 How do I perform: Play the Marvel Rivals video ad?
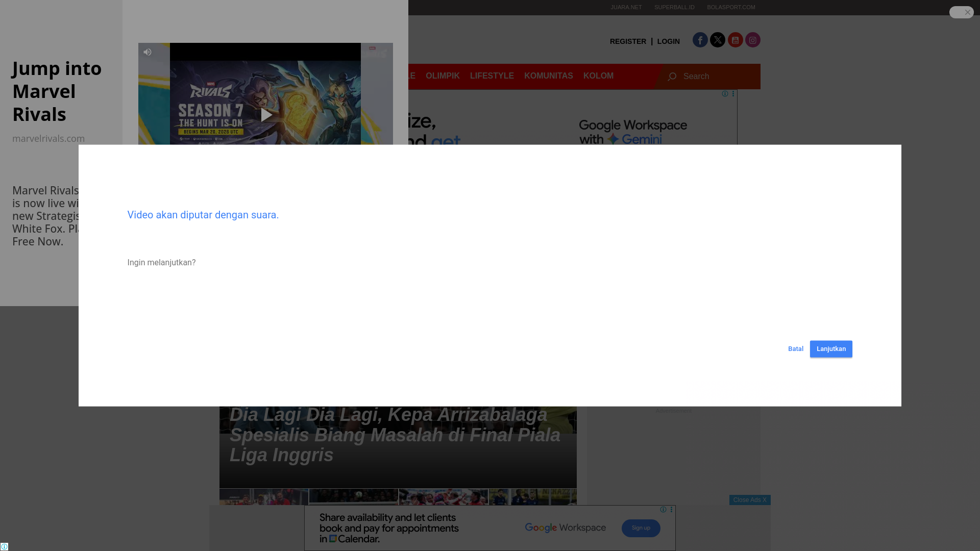tap(266, 115)
